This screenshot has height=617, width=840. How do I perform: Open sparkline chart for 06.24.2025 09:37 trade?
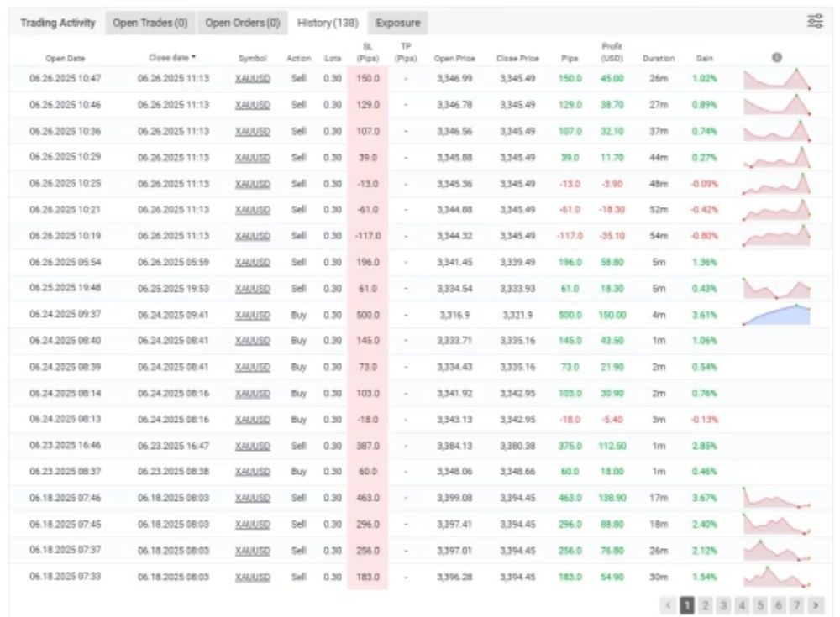(776, 314)
